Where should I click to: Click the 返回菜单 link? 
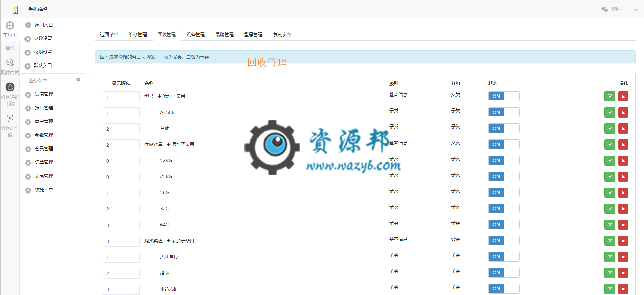(109, 35)
